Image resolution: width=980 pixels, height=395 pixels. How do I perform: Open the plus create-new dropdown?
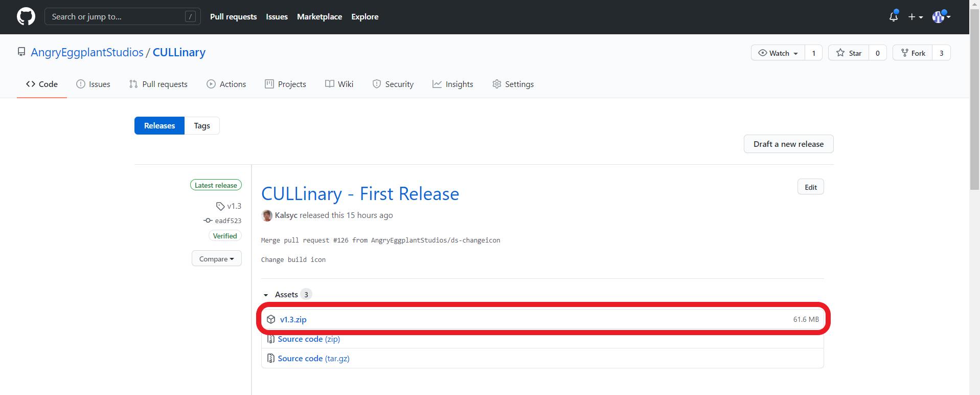tap(915, 17)
